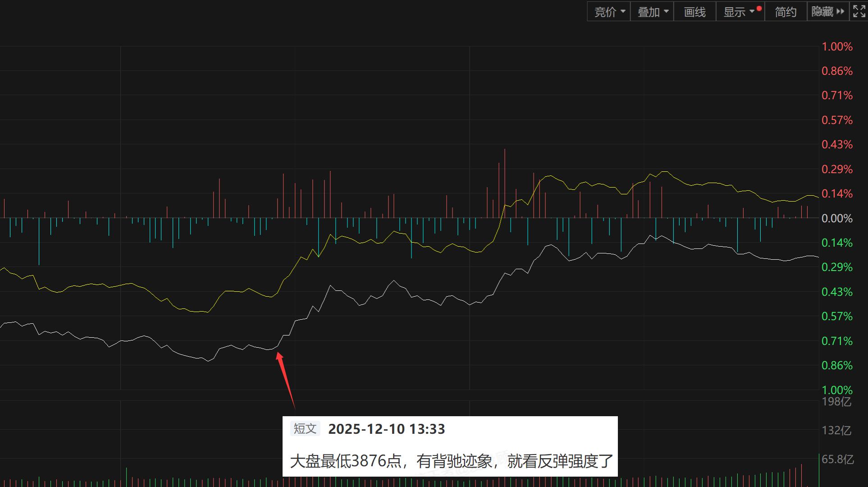Screen dimensions: 868x487
Task: Click the 198亿 volume axis label
Action: (x=836, y=401)
